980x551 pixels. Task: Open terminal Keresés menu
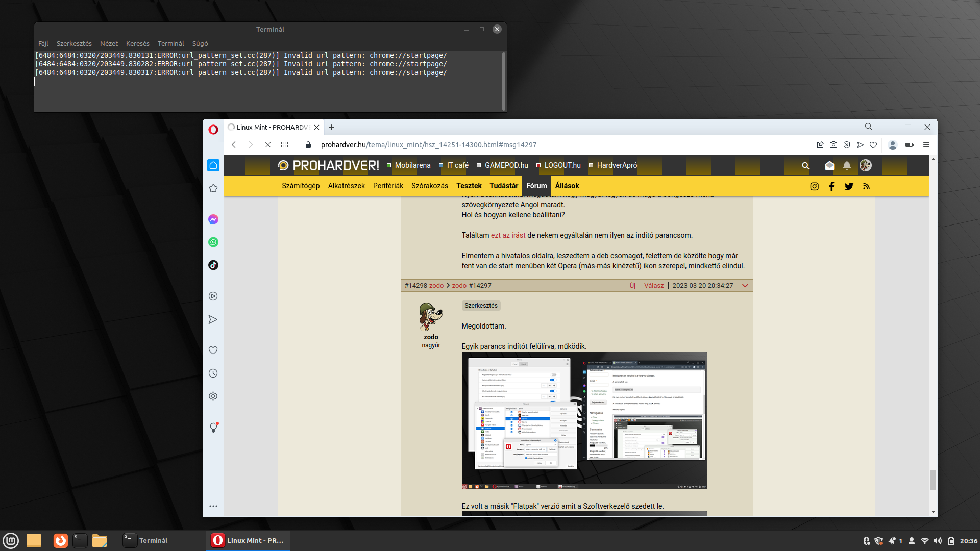pyautogui.click(x=138, y=44)
